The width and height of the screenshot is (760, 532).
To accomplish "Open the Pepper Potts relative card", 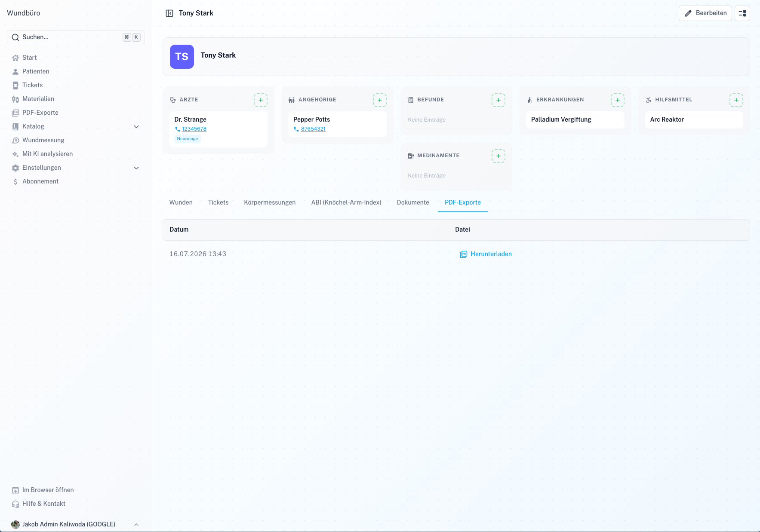I will pyautogui.click(x=337, y=124).
